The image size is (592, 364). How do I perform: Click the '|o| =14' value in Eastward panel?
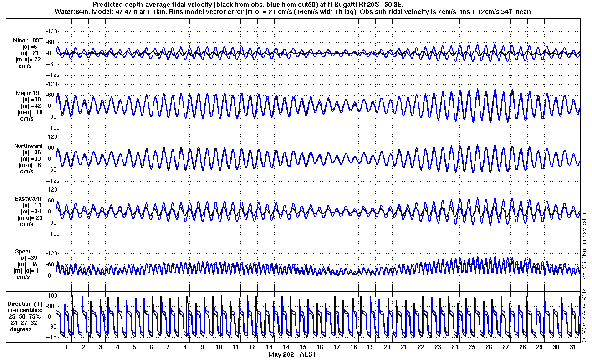coord(31,205)
